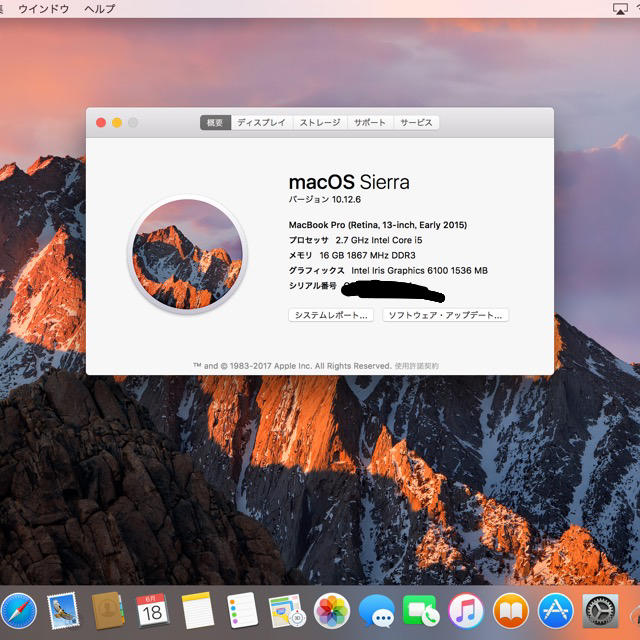Viewport: 640px width, 640px height.
Task: Open the App Store icon
Action: (x=556, y=611)
